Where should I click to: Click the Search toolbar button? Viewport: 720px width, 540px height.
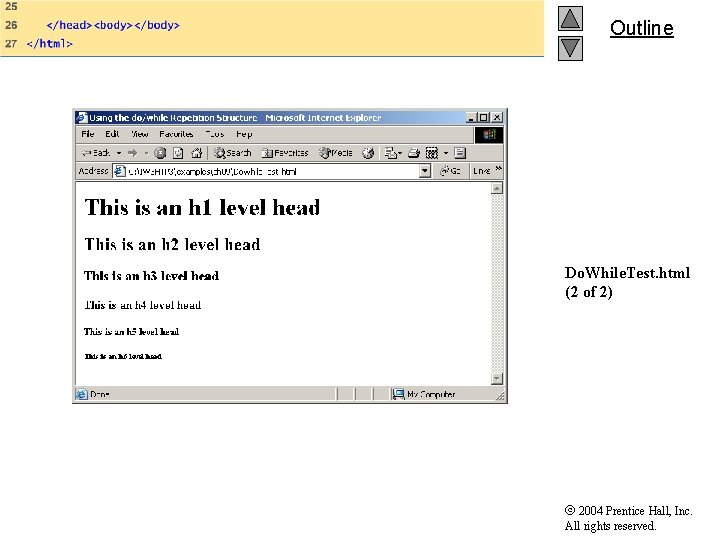(x=233, y=153)
